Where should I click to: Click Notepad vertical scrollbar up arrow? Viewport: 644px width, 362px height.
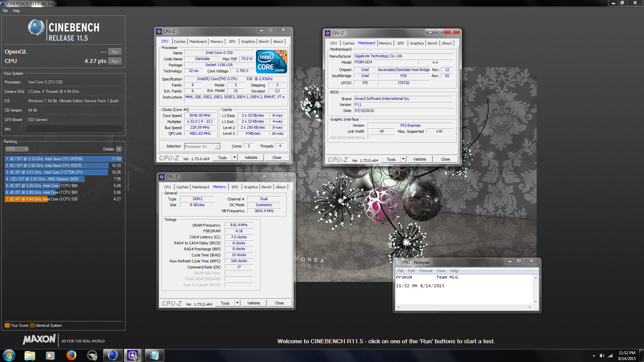point(536,278)
